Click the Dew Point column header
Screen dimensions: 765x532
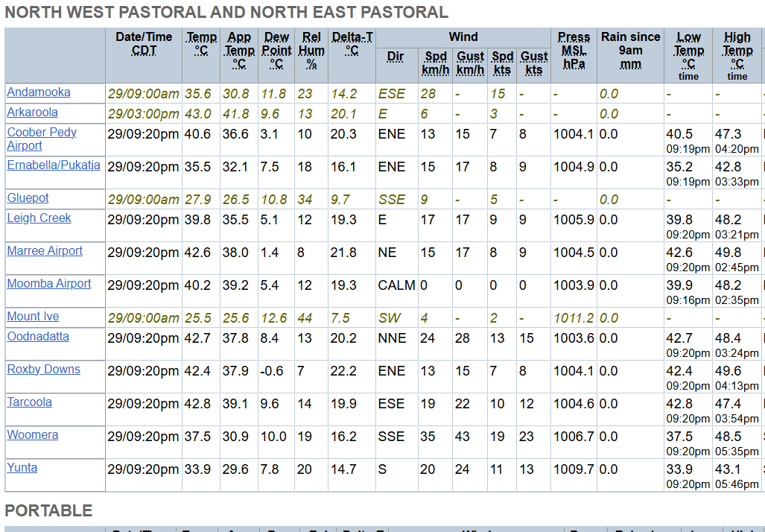[x=276, y=50]
